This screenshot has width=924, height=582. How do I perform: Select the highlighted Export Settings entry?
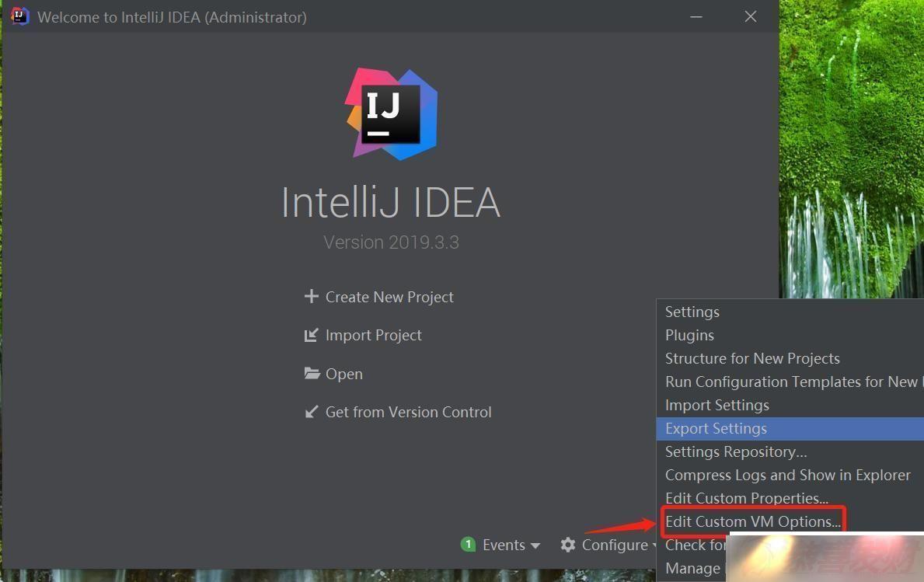point(790,428)
